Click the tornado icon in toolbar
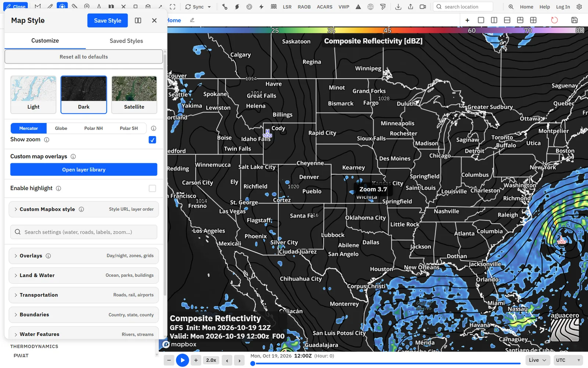Image resolution: width=588 pixels, height=368 pixels. pos(383,7)
